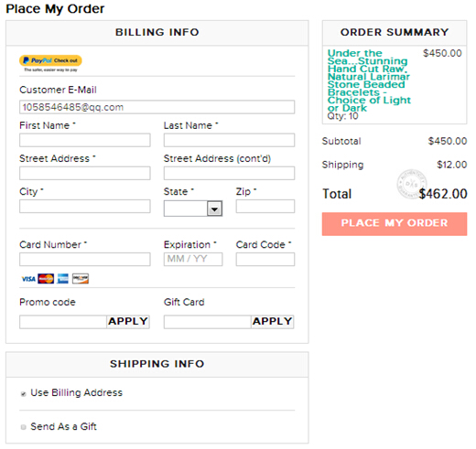Toggle the Use Billing Address checkbox
476x449 pixels.
pos(23,393)
